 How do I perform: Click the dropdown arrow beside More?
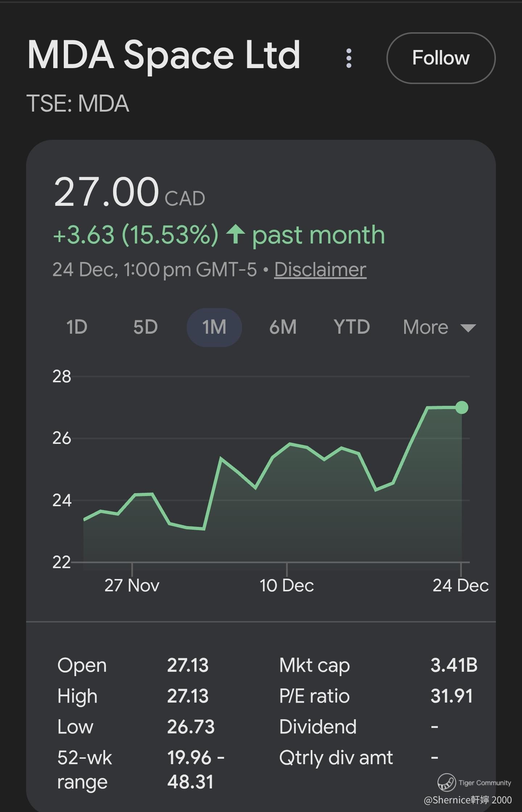[468, 328]
